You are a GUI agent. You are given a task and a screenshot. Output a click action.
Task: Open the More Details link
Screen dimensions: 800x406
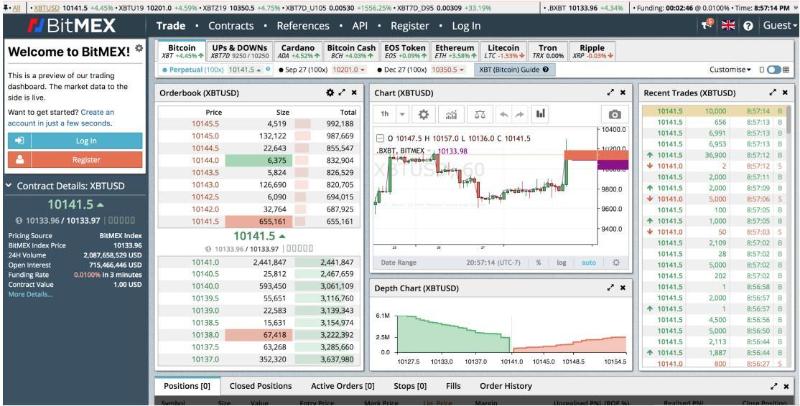point(29,294)
